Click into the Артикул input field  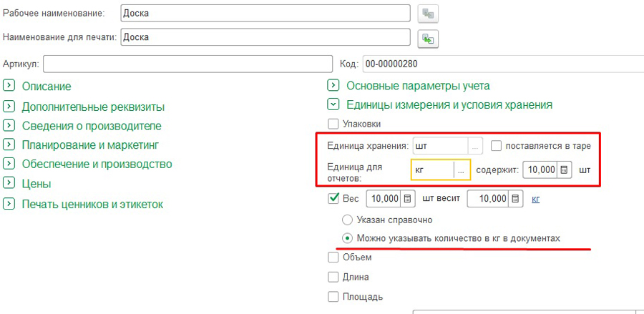[187, 64]
